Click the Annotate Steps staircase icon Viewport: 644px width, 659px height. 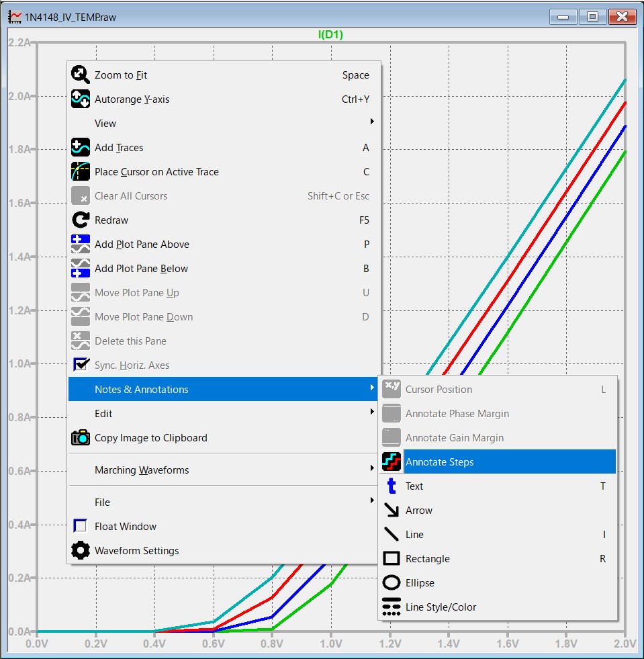392,462
